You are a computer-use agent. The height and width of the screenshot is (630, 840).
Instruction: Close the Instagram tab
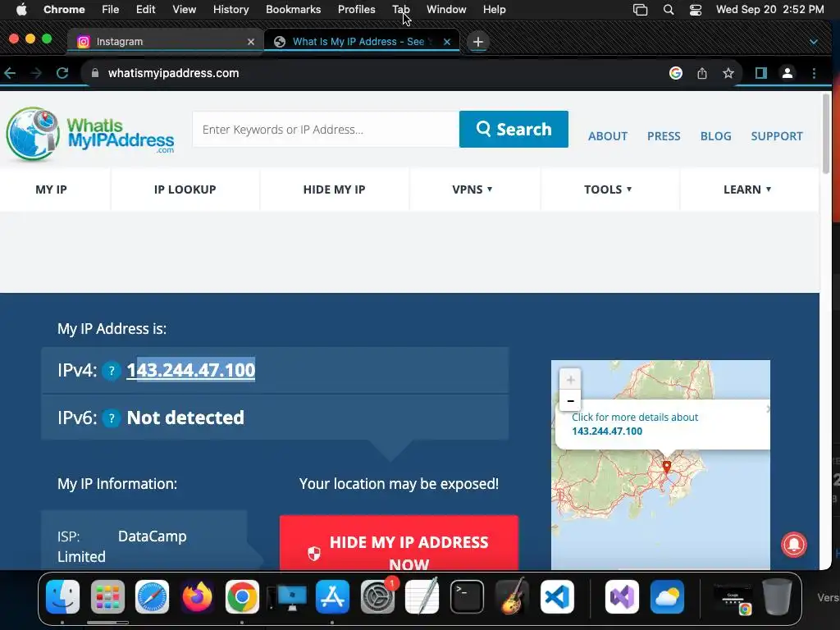pos(251,42)
